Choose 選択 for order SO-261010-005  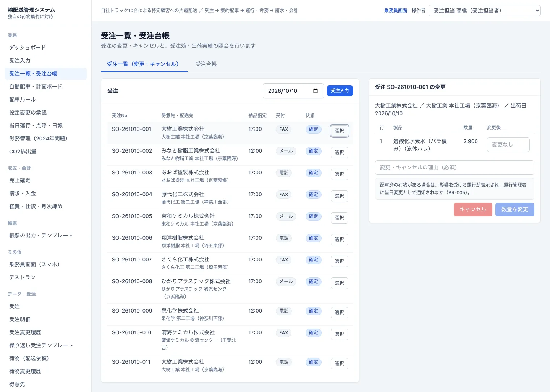(339, 218)
